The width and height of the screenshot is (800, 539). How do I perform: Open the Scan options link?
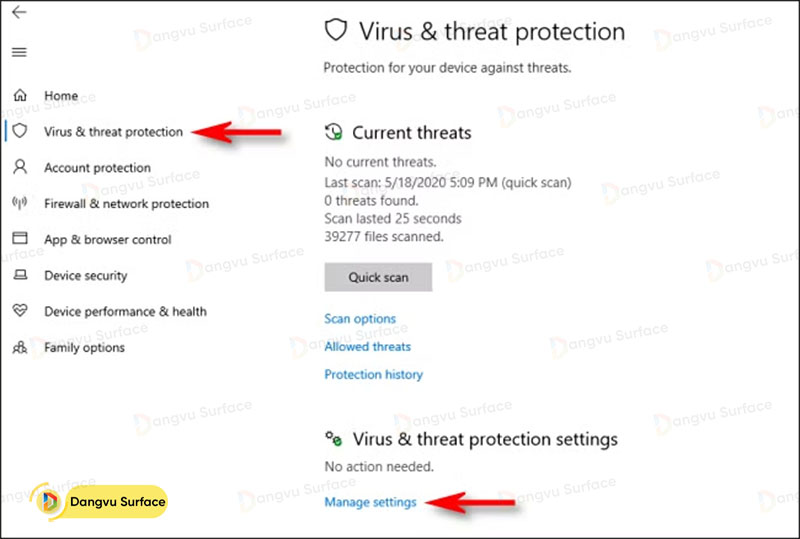[x=360, y=319]
